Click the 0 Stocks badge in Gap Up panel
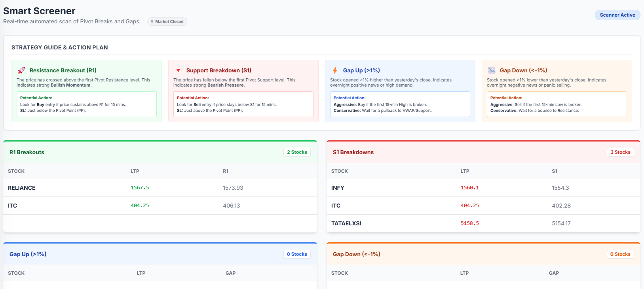This screenshot has width=644, height=289. (297, 254)
